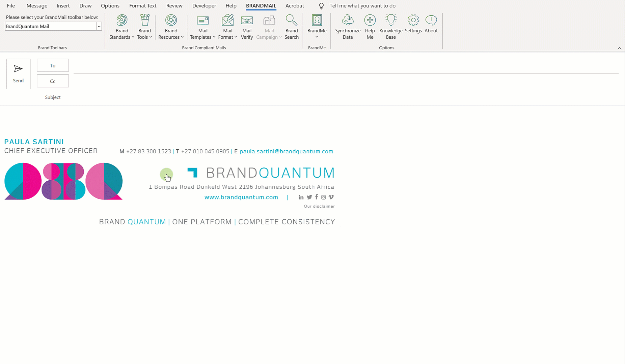The image size is (625, 364).
Task: Open paula.sartini@brandquantum.com email link
Action: coord(286,151)
